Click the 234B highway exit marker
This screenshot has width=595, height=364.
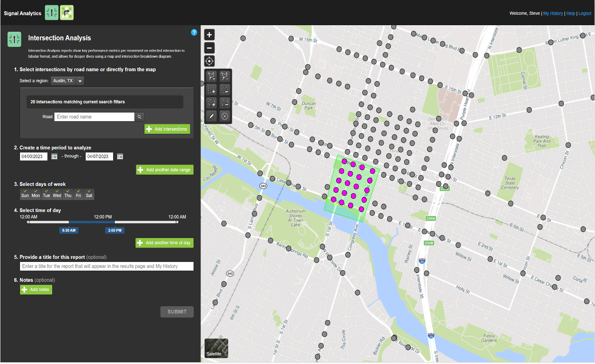point(429,243)
